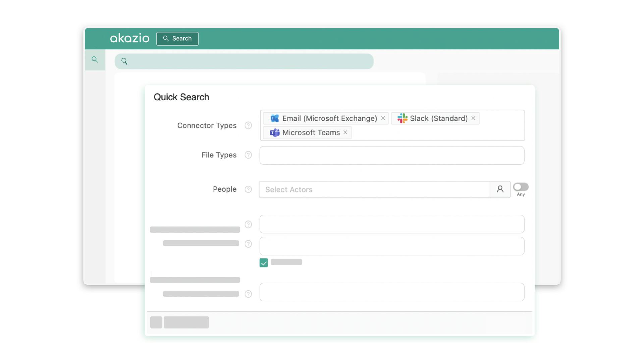Expand the File Types dropdown field

coord(392,155)
